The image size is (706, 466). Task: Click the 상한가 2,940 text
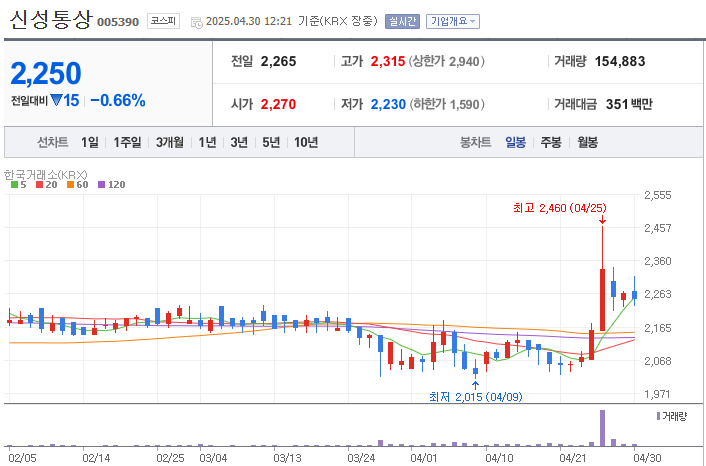pos(447,61)
